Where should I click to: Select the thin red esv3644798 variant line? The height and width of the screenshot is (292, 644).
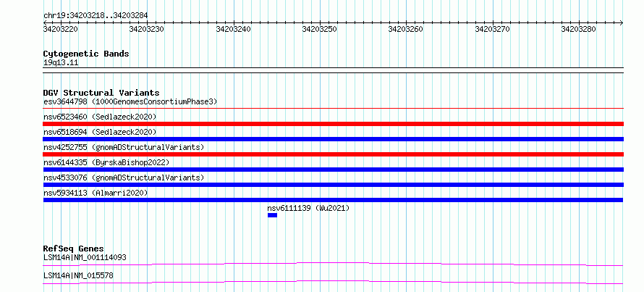[x=333, y=109]
